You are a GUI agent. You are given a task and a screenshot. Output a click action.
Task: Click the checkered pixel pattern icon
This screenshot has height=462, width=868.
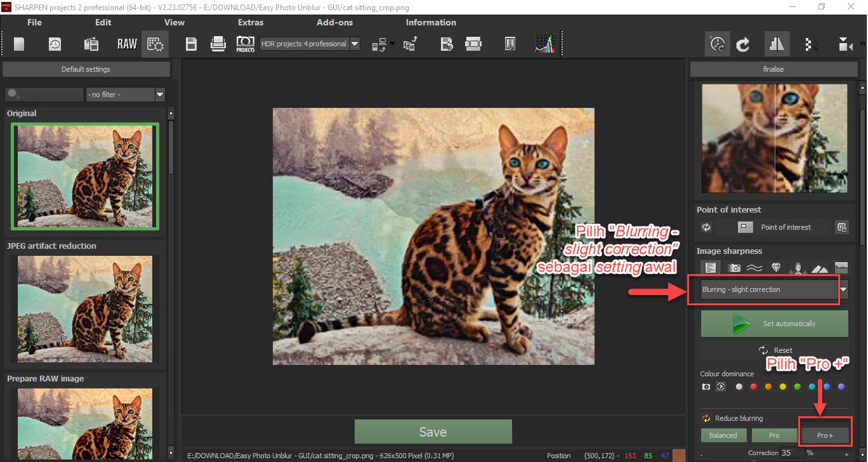[x=809, y=44]
